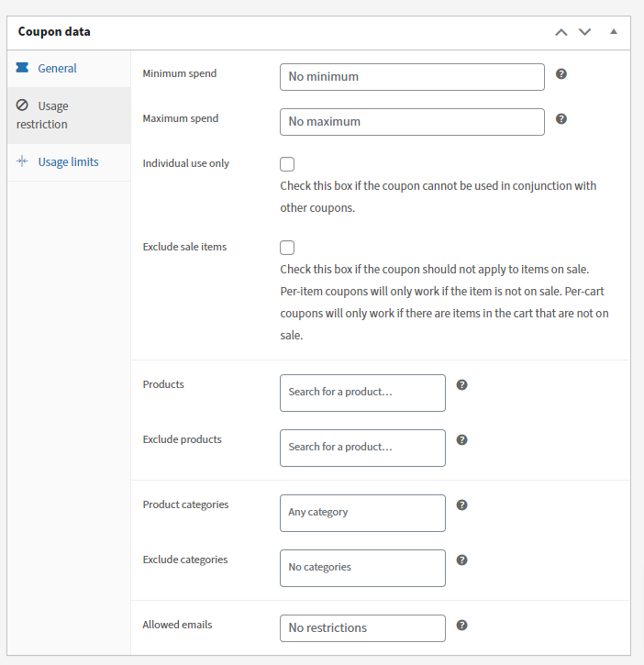Move Coupon data panel up
The height and width of the screenshot is (665, 644).
coord(561,32)
